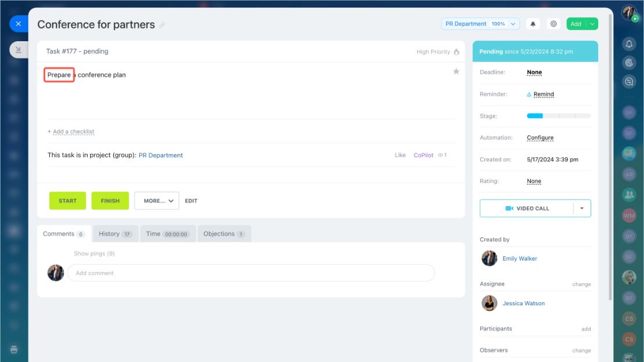This screenshot has height=362, width=644.
Task: Open the user profile avatar at top right
Action: pos(629,13)
